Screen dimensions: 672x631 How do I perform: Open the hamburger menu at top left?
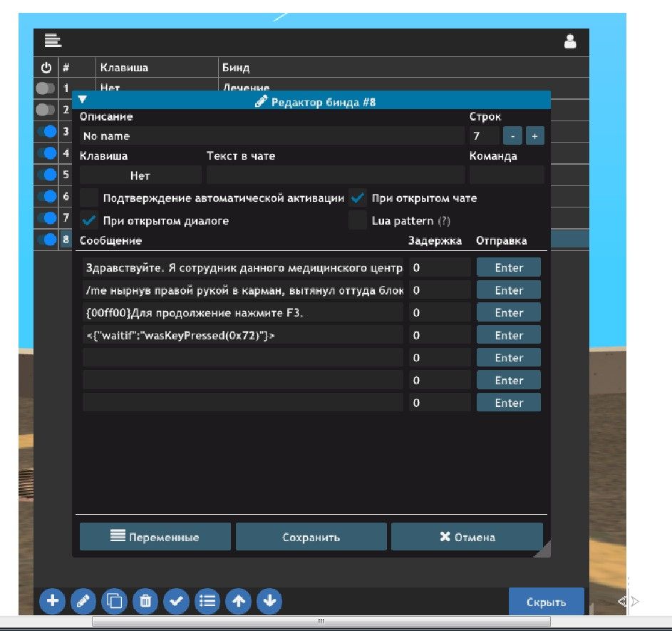pos(53,41)
